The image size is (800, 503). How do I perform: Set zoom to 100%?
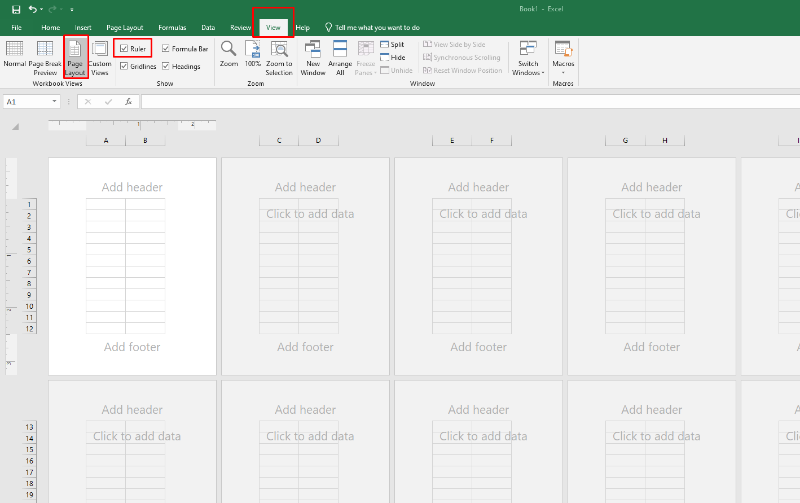tap(253, 54)
